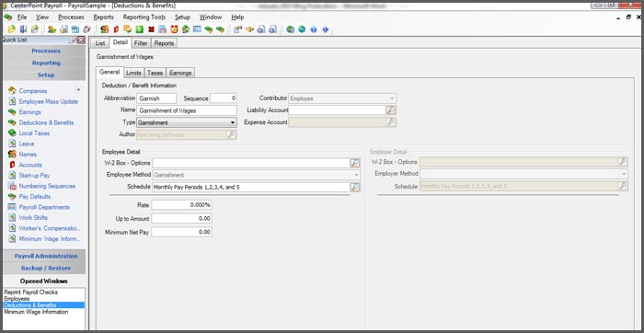Switch to the Earnings tab
Image resolution: width=644 pixels, height=333 pixels.
point(180,73)
